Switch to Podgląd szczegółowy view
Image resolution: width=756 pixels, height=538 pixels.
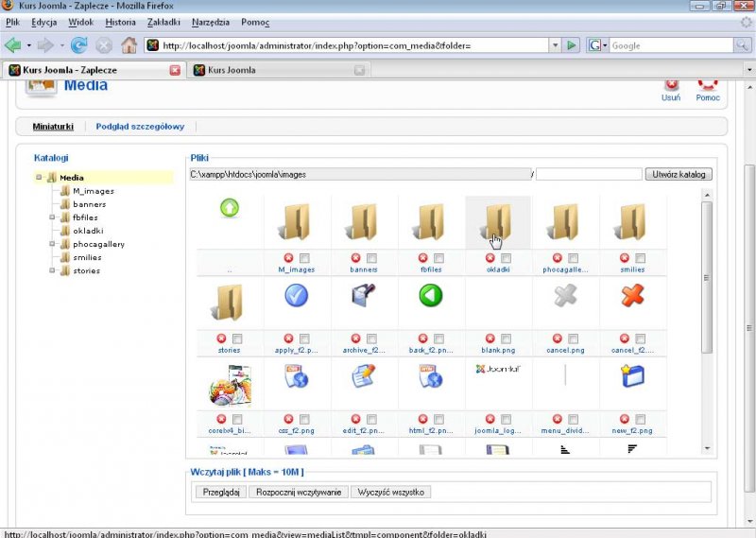(141, 127)
